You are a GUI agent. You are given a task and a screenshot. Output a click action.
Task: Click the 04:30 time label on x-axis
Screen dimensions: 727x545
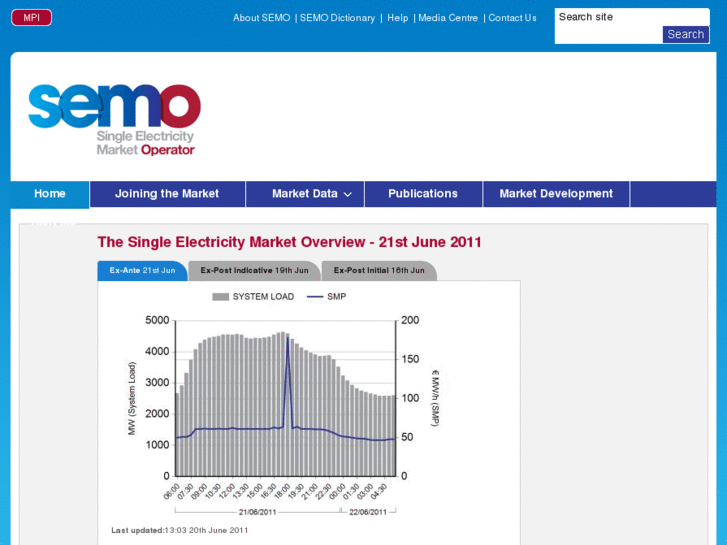(x=379, y=491)
